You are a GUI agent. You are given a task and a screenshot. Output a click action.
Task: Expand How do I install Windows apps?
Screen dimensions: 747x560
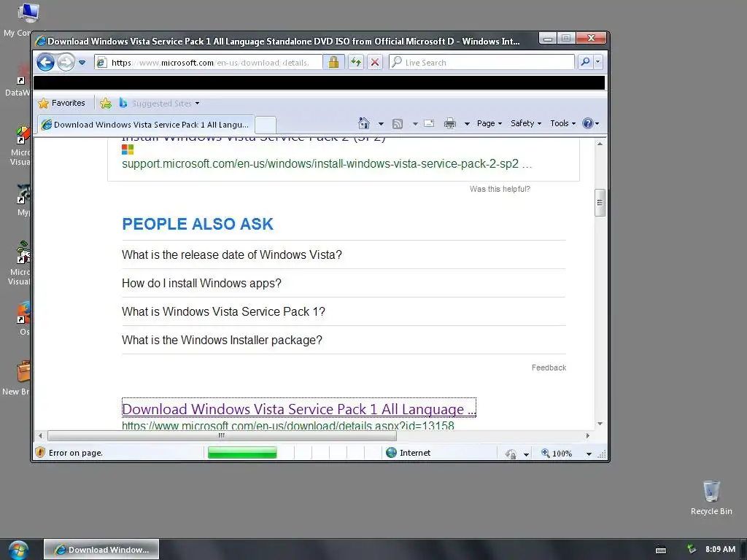344,284
